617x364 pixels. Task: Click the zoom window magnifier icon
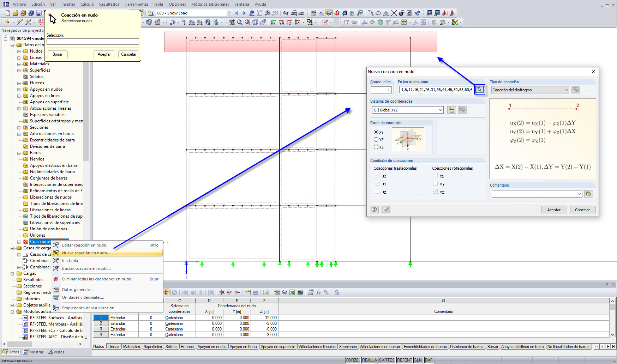click(x=240, y=22)
